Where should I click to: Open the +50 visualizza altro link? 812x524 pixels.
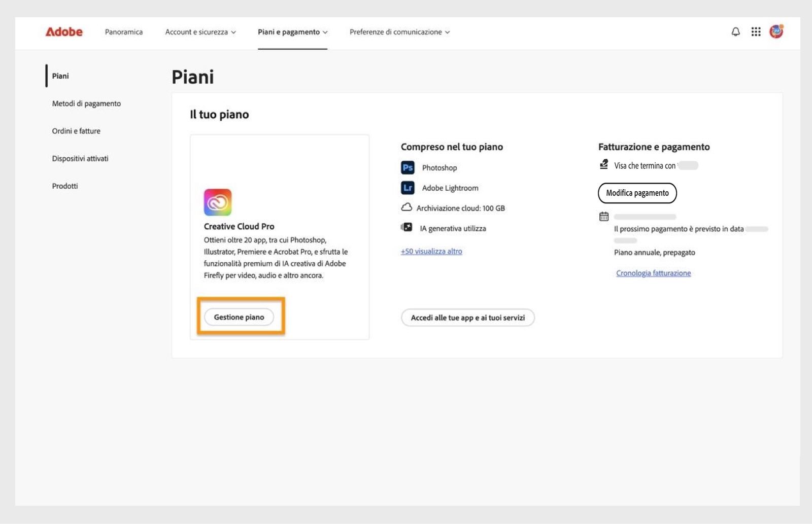431,251
